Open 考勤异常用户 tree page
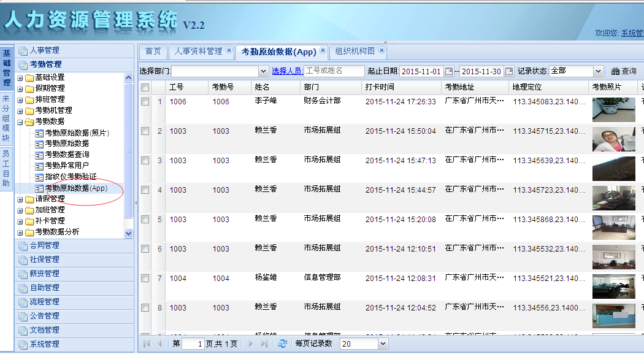 pos(67,166)
